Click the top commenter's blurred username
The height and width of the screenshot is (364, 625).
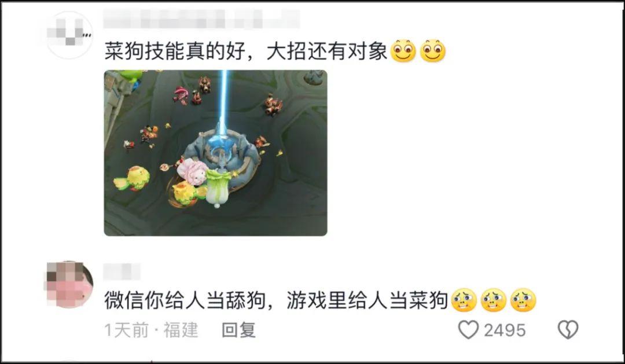tap(201, 19)
